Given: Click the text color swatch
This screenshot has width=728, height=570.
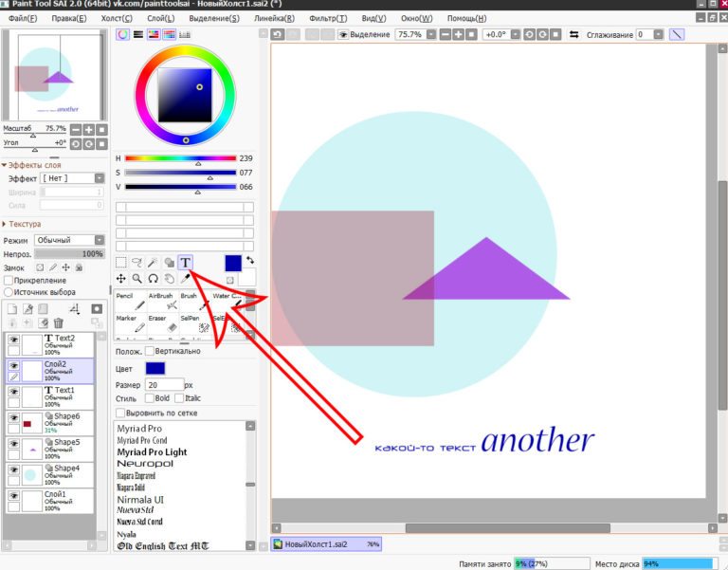Looking at the screenshot, I should (155, 368).
